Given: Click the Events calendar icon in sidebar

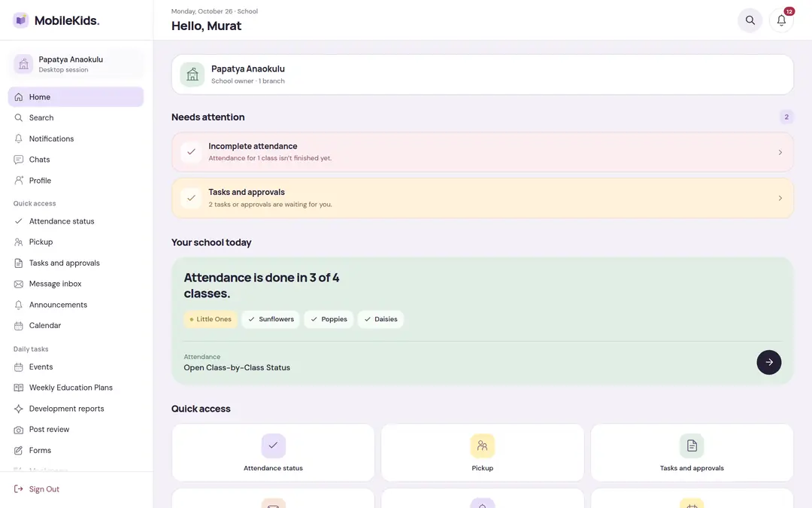Looking at the screenshot, I should 19,367.
